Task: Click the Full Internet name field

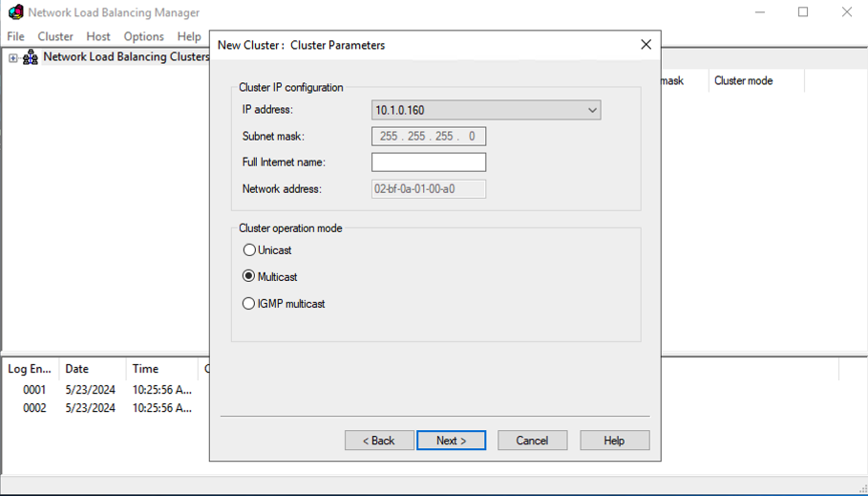Action: pos(428,162)
